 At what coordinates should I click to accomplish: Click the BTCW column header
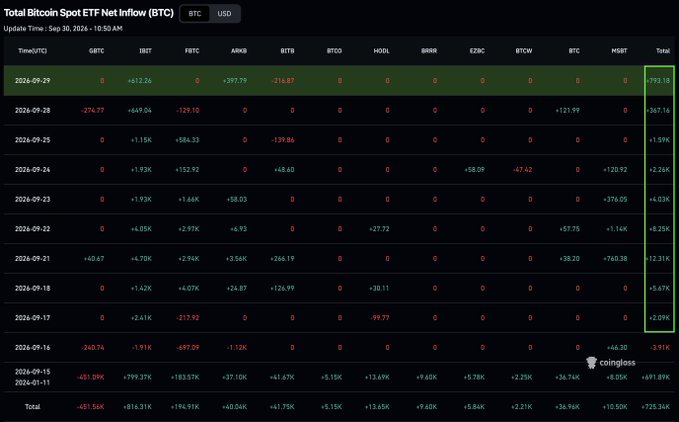[x=524, y=51]
